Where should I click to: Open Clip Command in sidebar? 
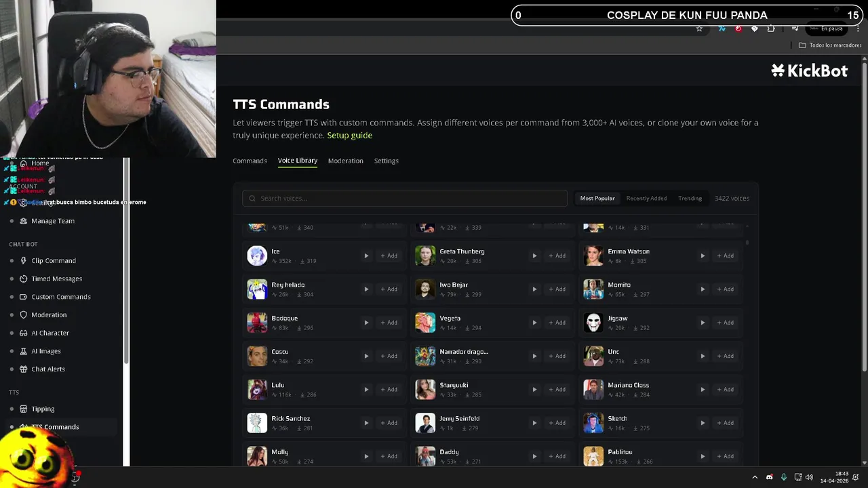coord(54,260)
